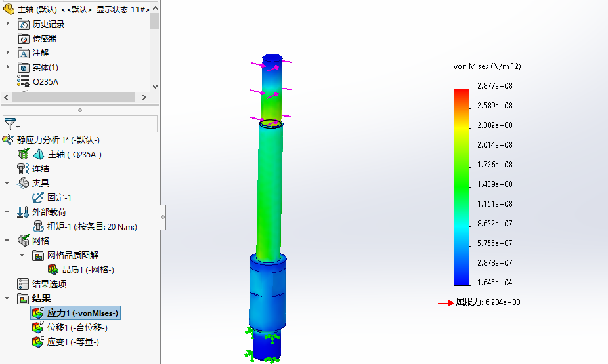Collapse the 网格 node
Viewport: 608px width, 364px height.
click(7, 241)
